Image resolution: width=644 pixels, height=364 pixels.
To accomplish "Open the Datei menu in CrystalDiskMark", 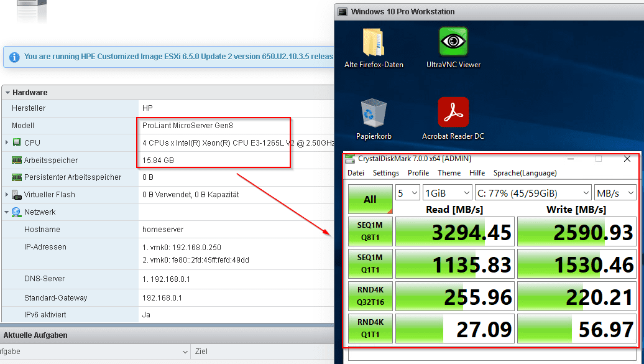I will coord(356,173).
